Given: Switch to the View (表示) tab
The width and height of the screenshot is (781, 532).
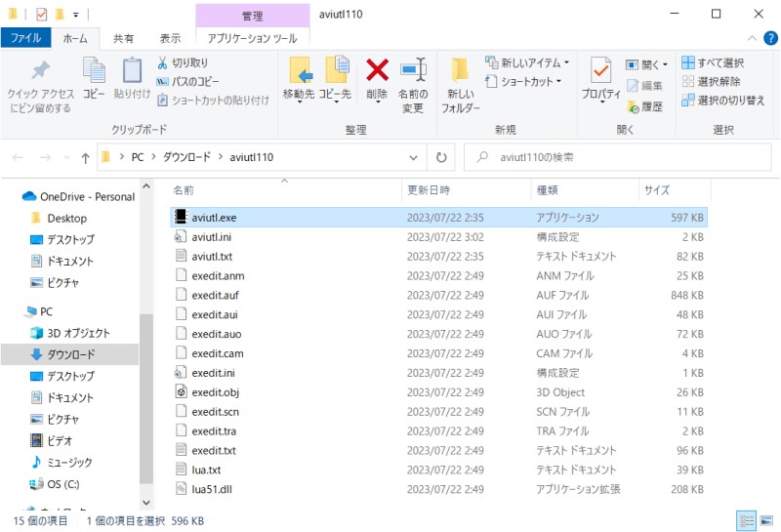Looking at the screenshot, I should pos(170,38).
